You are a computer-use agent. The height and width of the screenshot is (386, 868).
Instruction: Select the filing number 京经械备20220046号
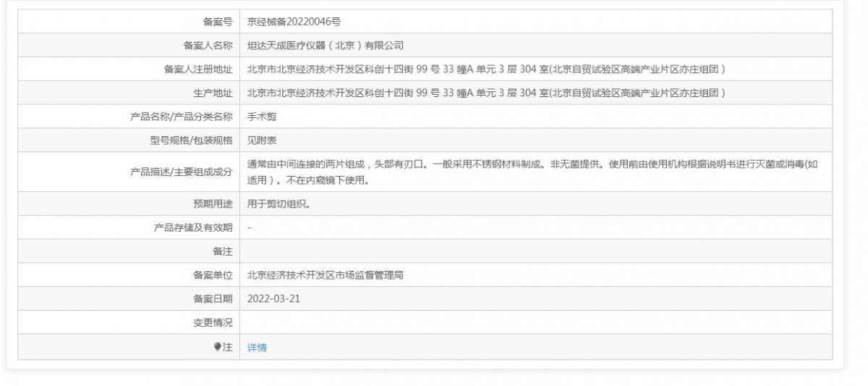pos(294,22)
